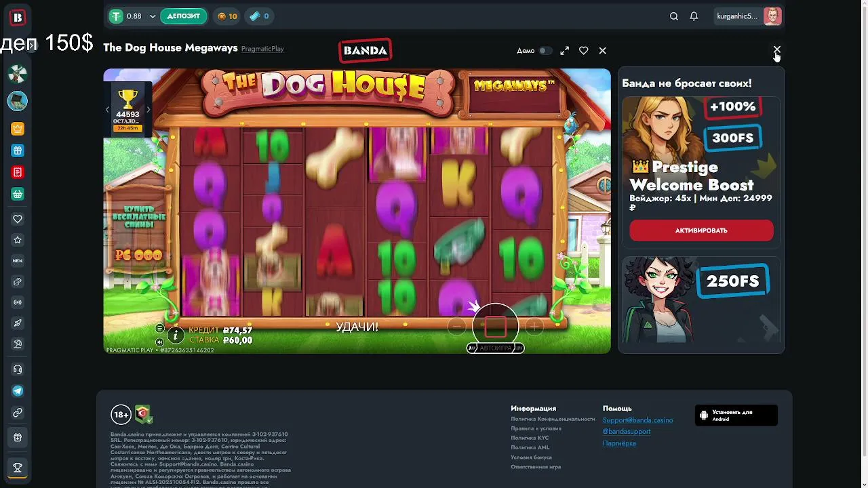Open Правила и условия link

click(x=536, y=428)
